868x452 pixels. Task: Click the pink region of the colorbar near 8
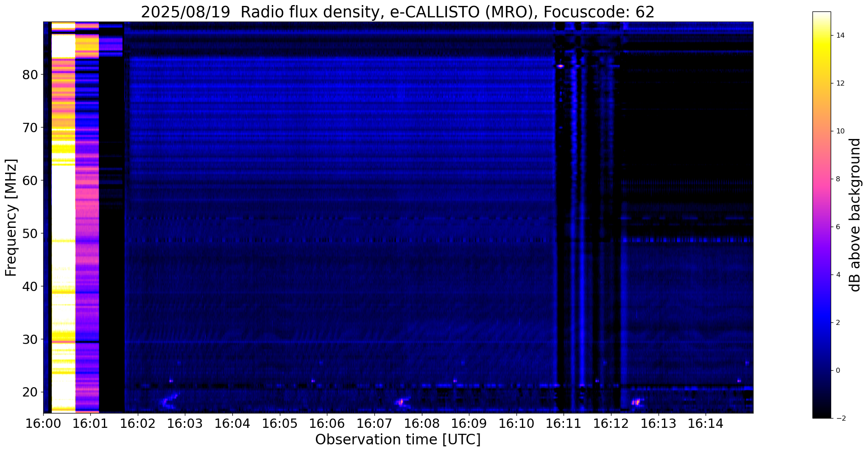point(821,179)
